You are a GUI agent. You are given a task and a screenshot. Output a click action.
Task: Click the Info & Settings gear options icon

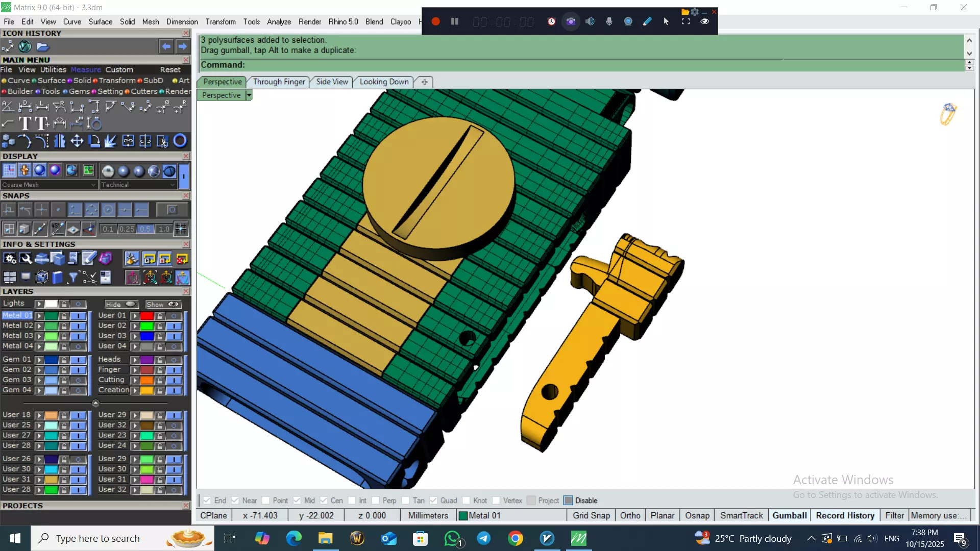click(10, 259)
